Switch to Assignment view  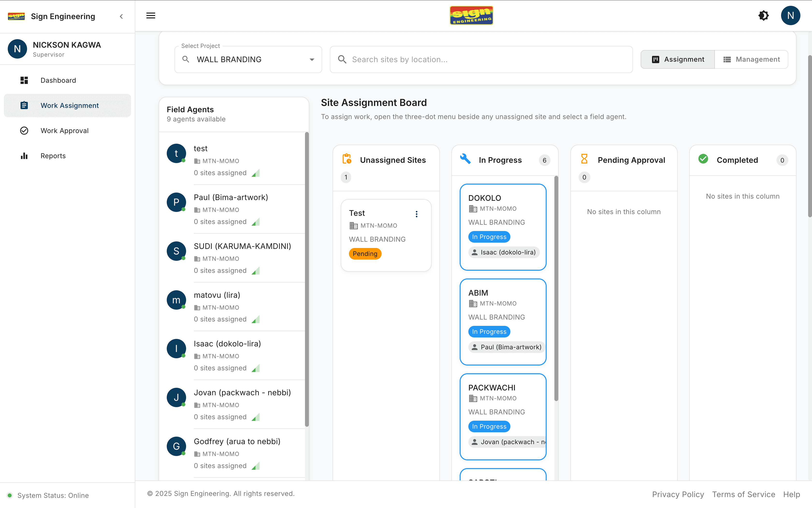point(678,60)
